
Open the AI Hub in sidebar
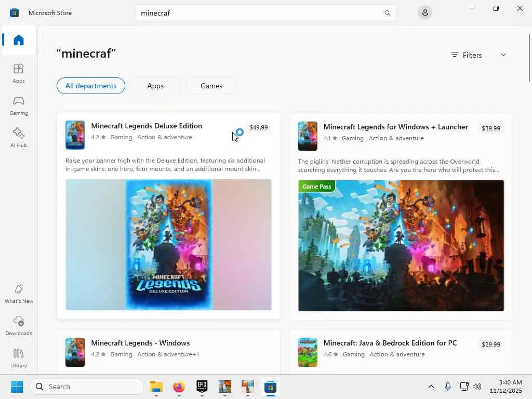(19, 137)
